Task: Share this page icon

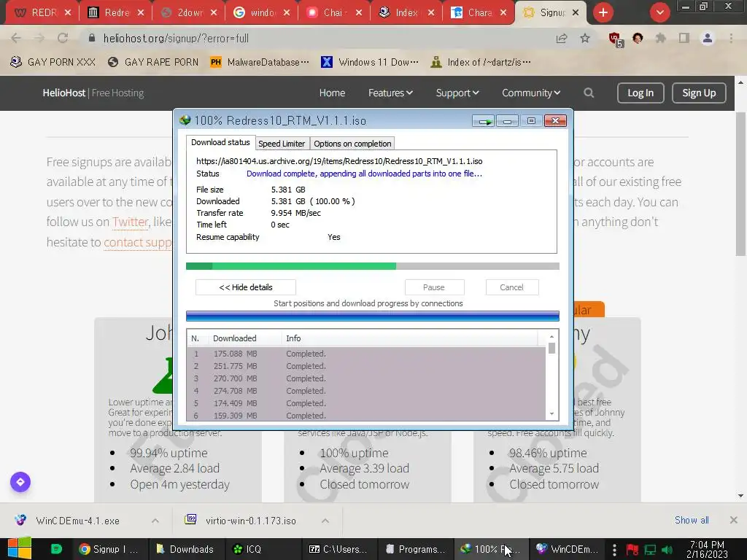Action: tap(562, 38)
